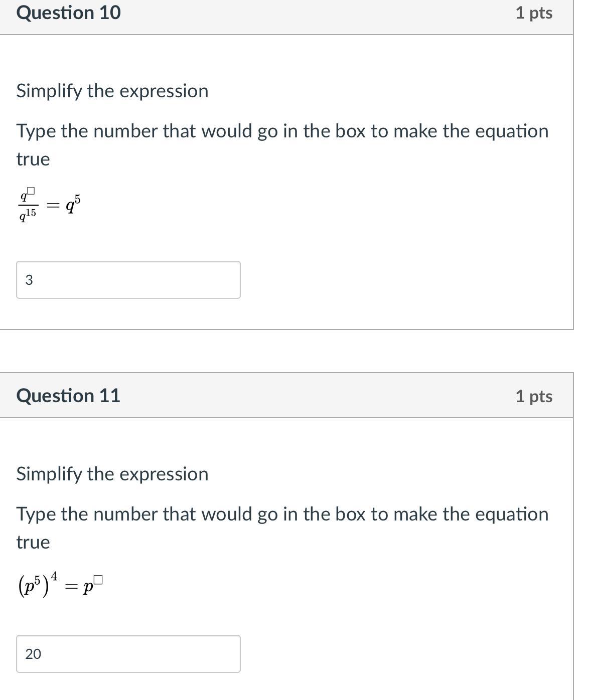Viewport: 591px width, 700px height.
Task: Click the fraction bar in the q expression
Action: (x=28, y=204)
